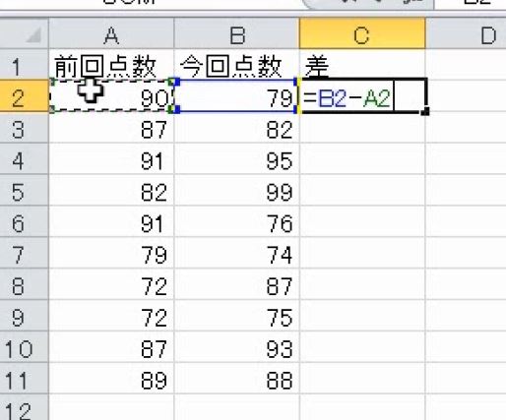
Task: Click cell B10 with value 93
Action: click(237, 347)
